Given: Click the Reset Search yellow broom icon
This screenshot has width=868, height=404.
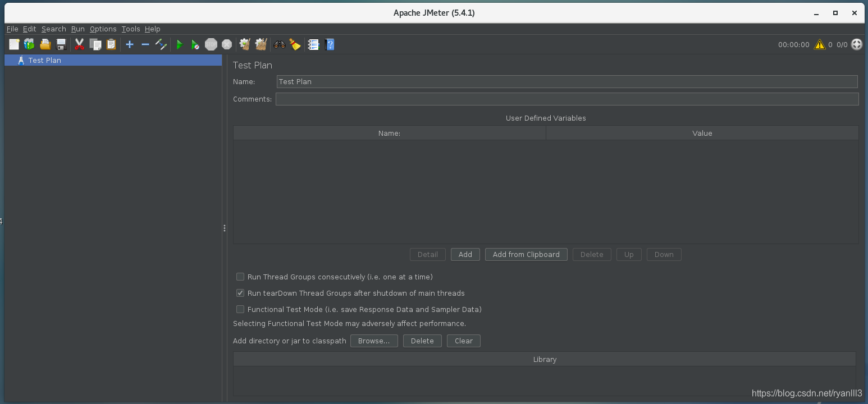Looking at the screenshot, I should coord(295,44).
